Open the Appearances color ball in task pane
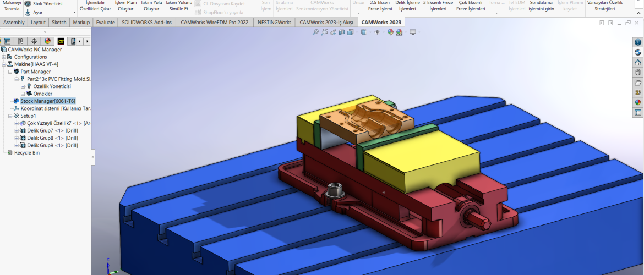The image size is (644, 275). click(x=638, y=102)
